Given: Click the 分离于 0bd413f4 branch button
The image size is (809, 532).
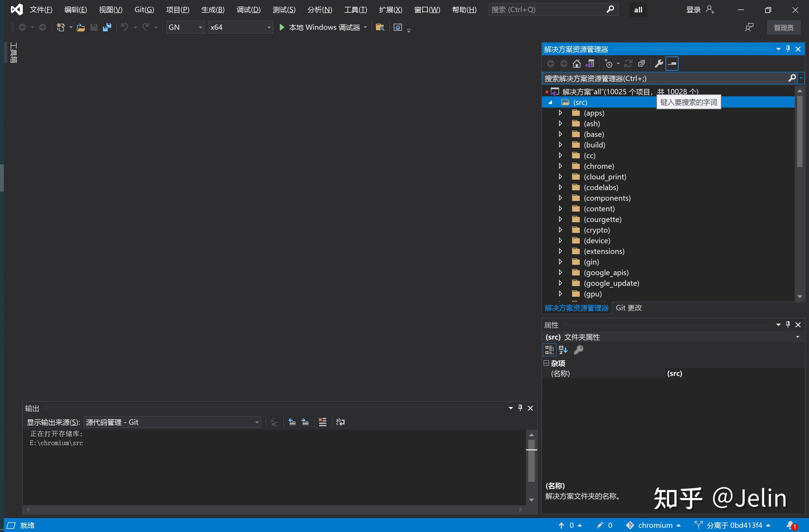Looking at the screenshot, I should (732, 525).
